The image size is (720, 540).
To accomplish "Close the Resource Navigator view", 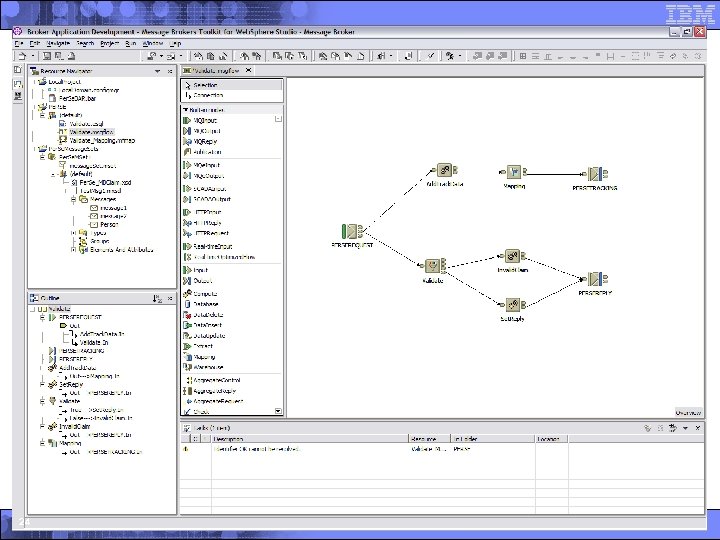I will 170,71.
